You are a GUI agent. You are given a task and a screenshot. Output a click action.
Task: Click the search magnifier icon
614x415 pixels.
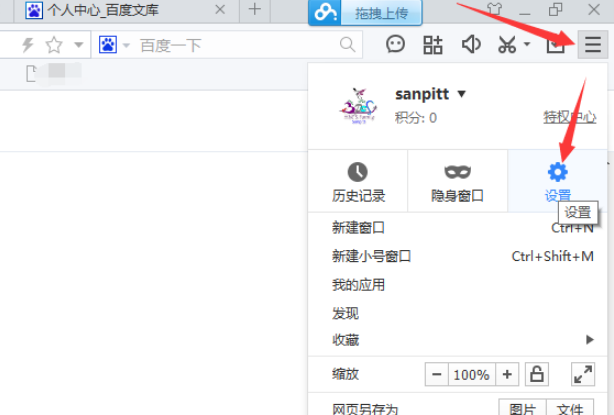pos(347,45)
